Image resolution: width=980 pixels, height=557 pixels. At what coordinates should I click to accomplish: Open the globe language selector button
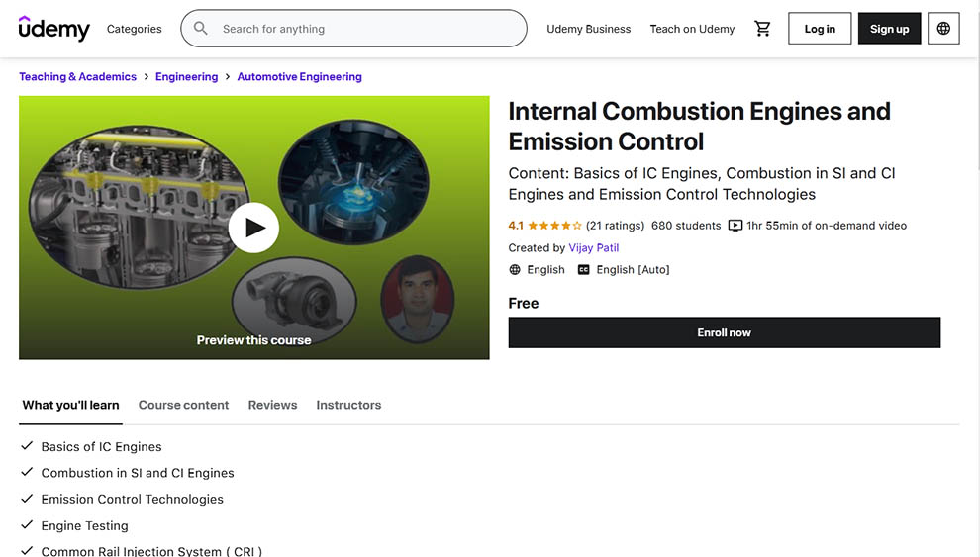pyautogui.click(x=943, y=29)
